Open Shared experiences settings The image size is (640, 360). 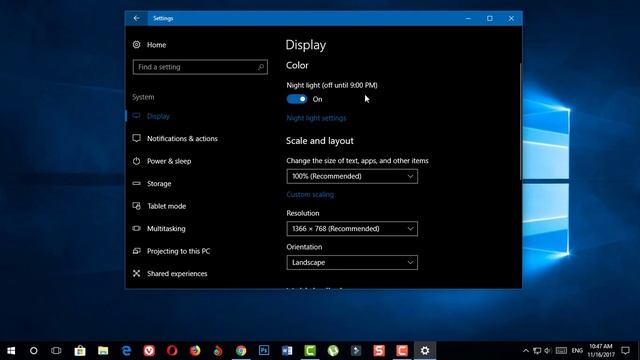point(170,273)
